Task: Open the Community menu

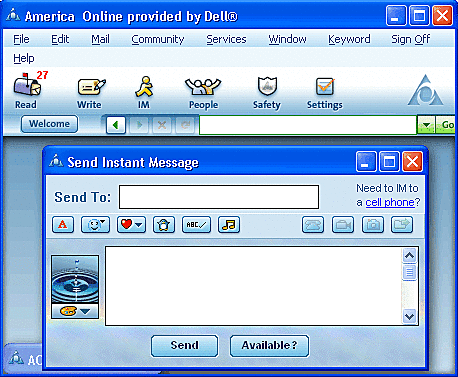Action: pos(158,39)
